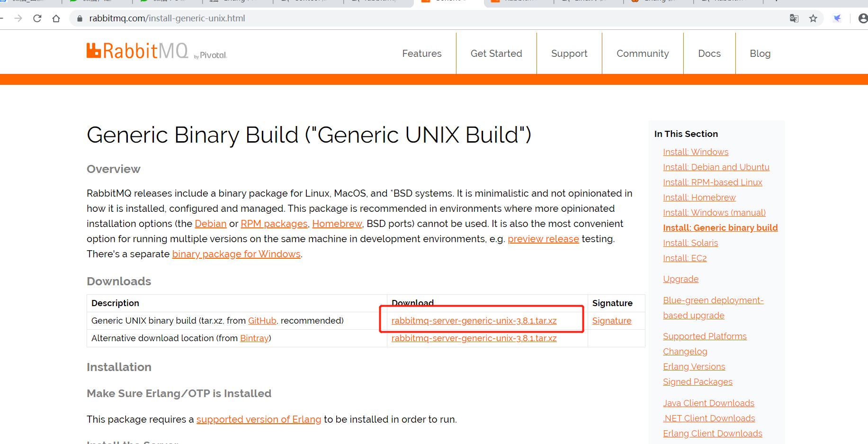868x444 pixels.
Task: Open Install: EC2 sidebar link
Action: coord(685,258)
